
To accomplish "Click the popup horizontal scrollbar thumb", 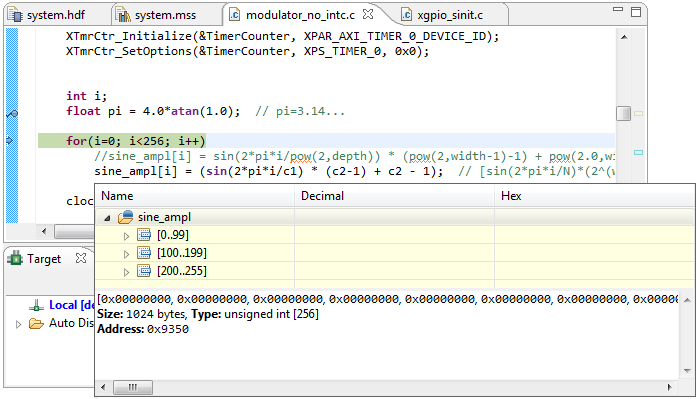I will 133,387.
